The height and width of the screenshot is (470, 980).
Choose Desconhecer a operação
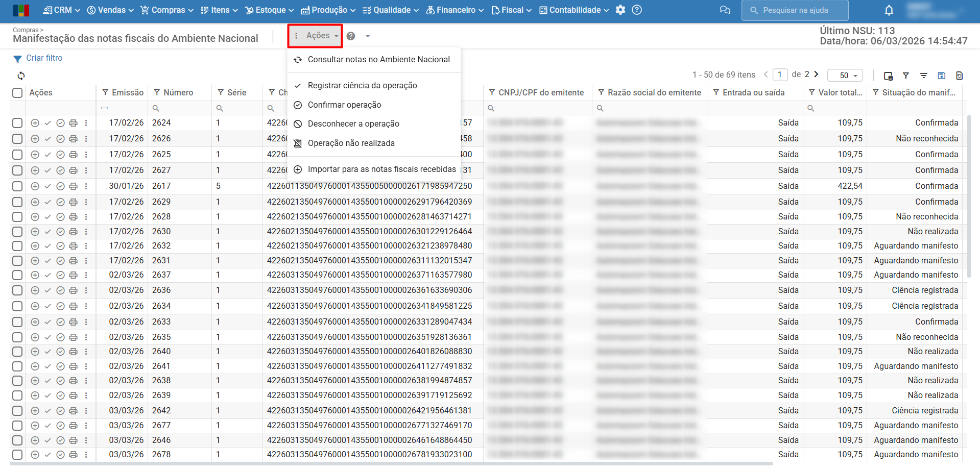pos(374,124)
